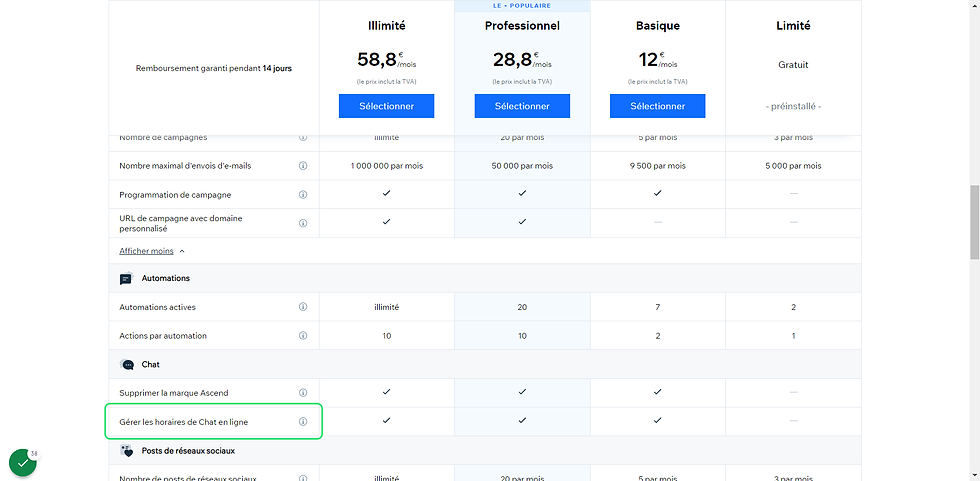Click the 9 500 par mois cell
Image resolution: width=980 pixels, height=481 pixels.
[658, 166]
